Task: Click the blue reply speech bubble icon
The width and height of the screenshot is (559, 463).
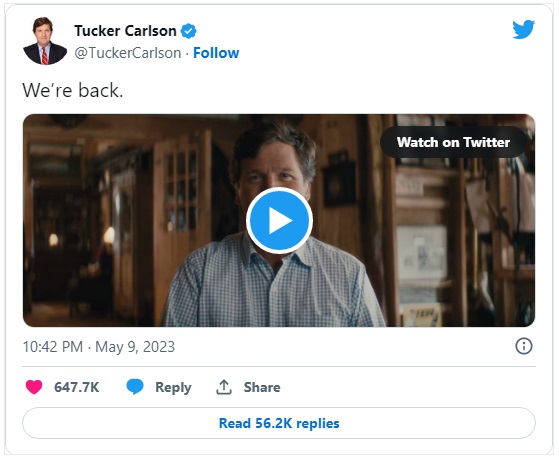Action: (x=135, y=387)
